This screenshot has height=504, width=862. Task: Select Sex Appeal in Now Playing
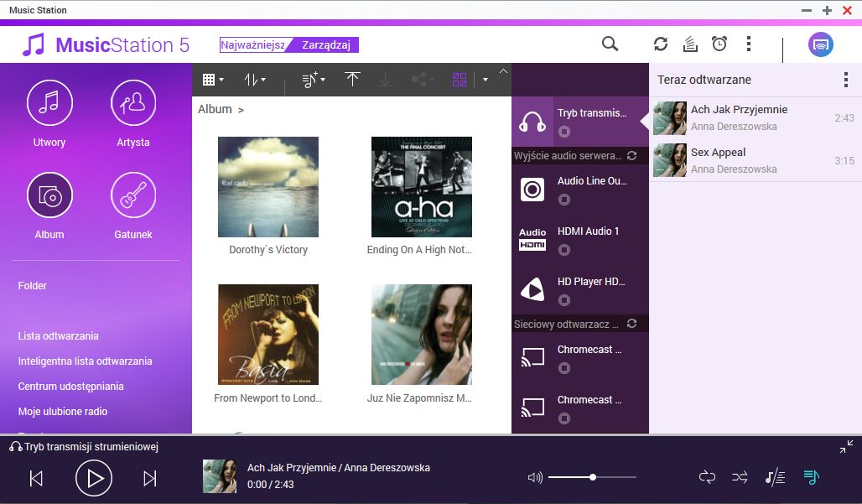(x=756, y=160)
